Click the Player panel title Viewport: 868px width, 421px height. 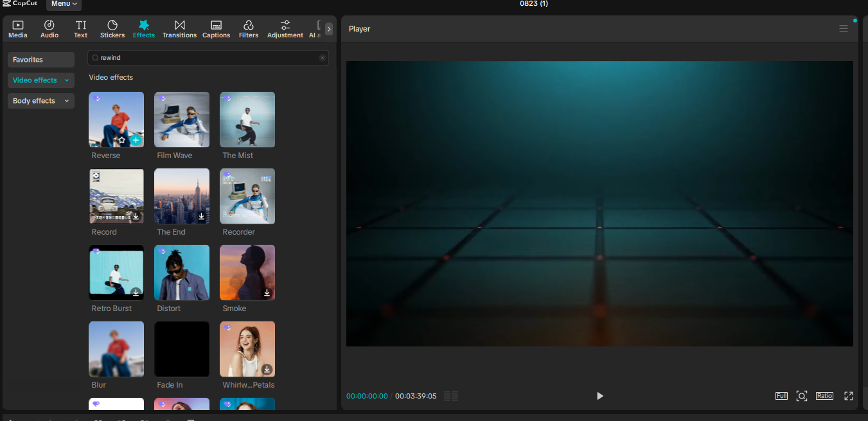[x=360, y=29]
